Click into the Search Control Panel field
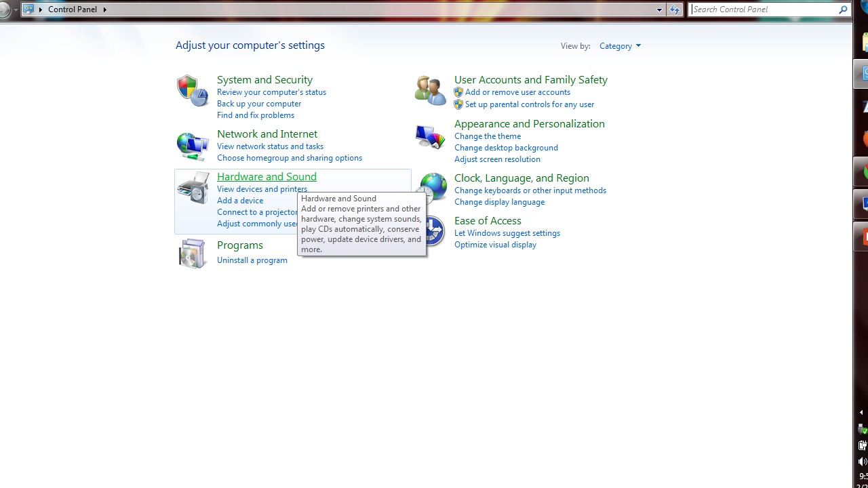Screen dimensions: 868x488 [x=763, y=9]
